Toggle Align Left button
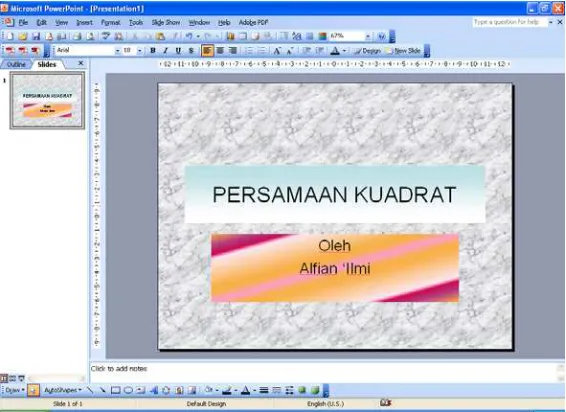 click(x=207, y=51)
